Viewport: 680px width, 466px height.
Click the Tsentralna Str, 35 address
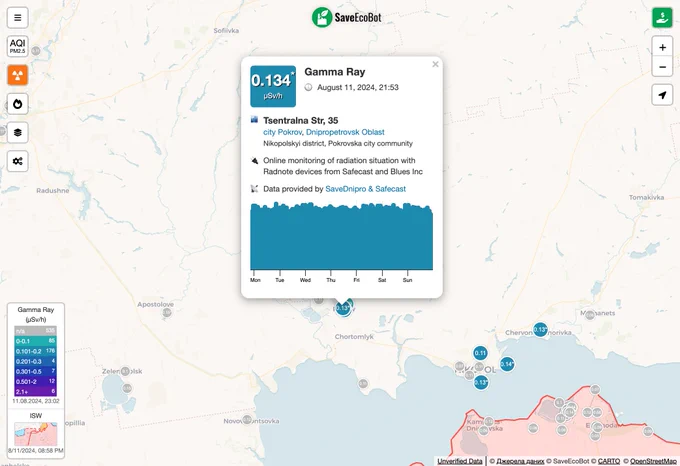pyautogui.click(x=301, y=121)
